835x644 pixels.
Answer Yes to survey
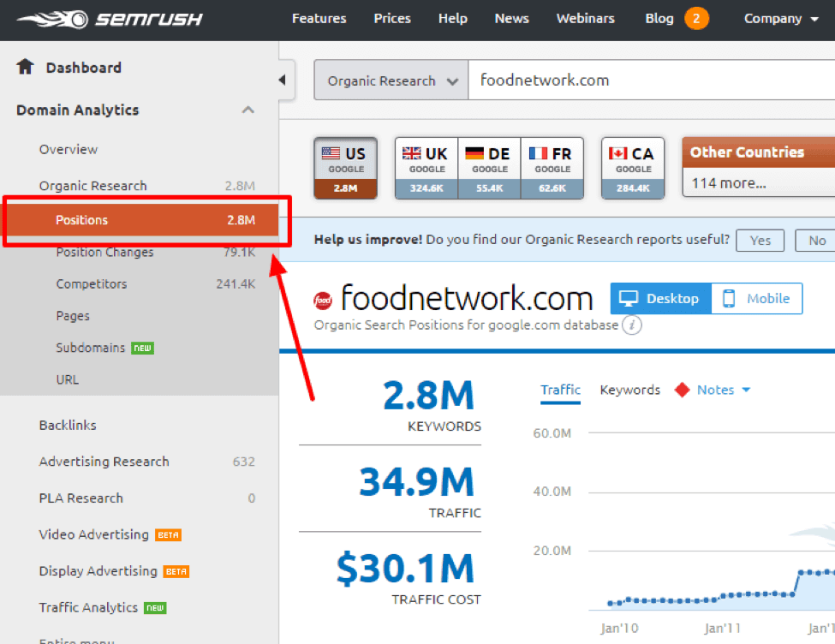pos(760,241)
